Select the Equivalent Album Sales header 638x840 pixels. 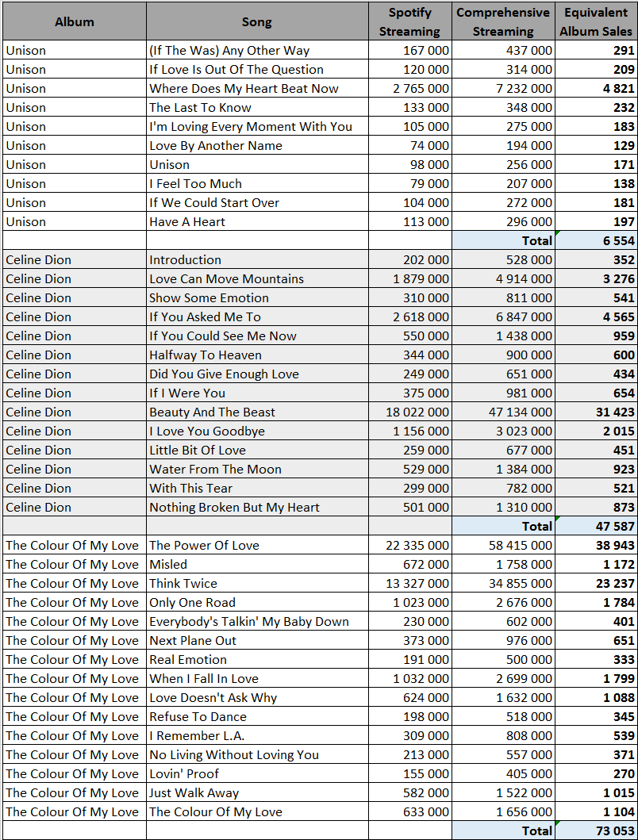tap(596, 21)
